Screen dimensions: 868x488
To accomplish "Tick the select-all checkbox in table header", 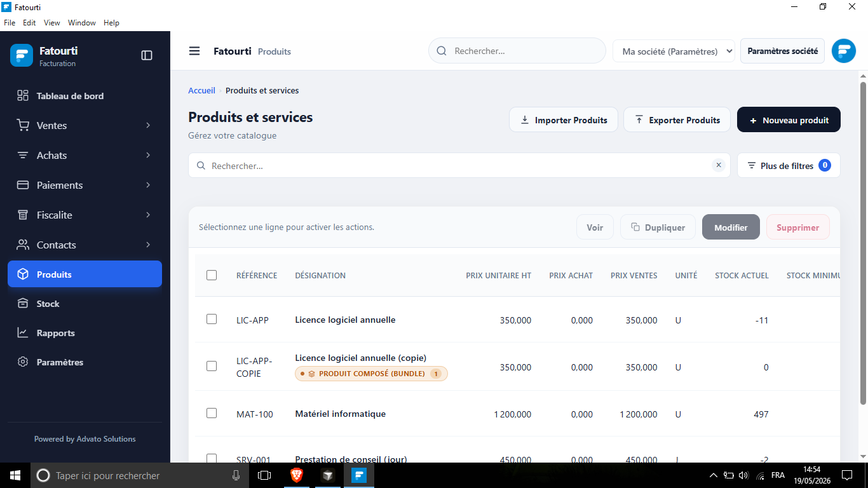I will coord(212,275).
